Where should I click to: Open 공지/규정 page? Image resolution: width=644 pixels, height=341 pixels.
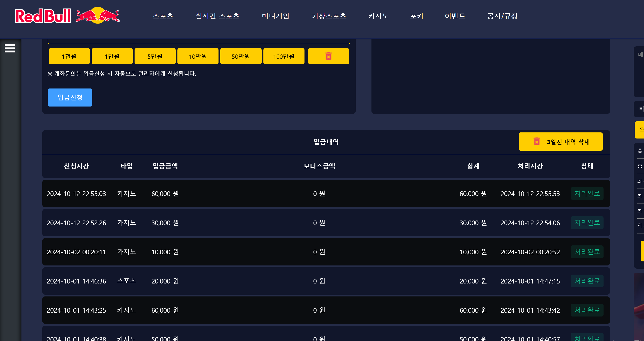pyautogui.click(x=502, y=16)
